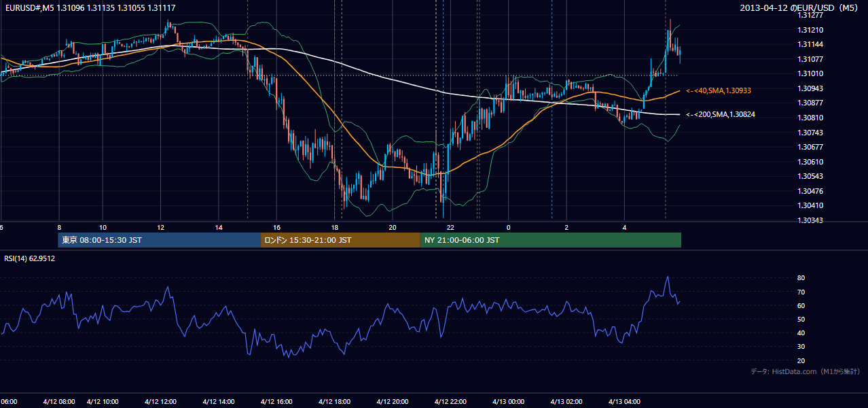Click the 4/12 22:00 time axis label
Screen dimensions: 868x408
[450, 401]
